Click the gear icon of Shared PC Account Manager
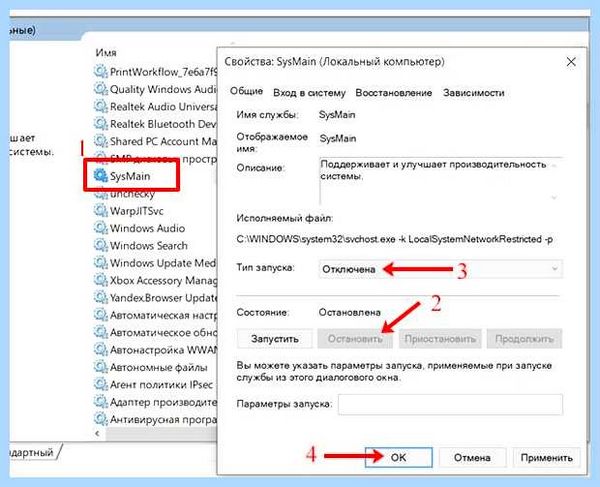This screenshot has height=487, width=600. click(101, 141)
